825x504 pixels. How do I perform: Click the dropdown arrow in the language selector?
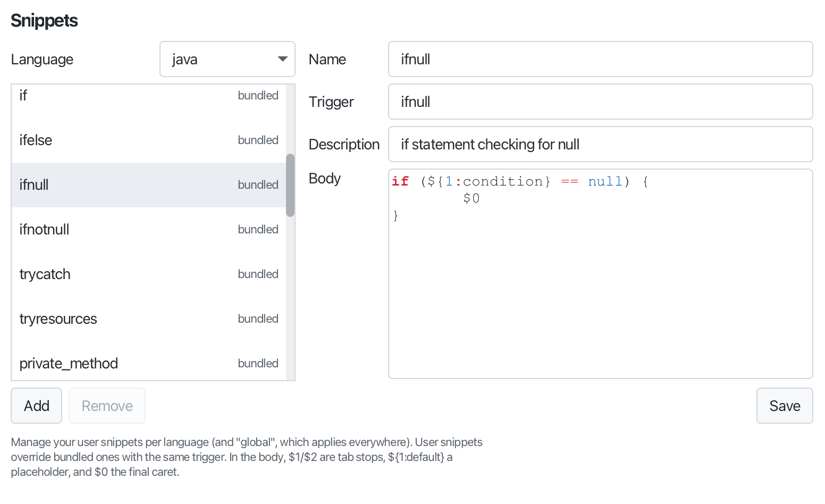point(283,59)
